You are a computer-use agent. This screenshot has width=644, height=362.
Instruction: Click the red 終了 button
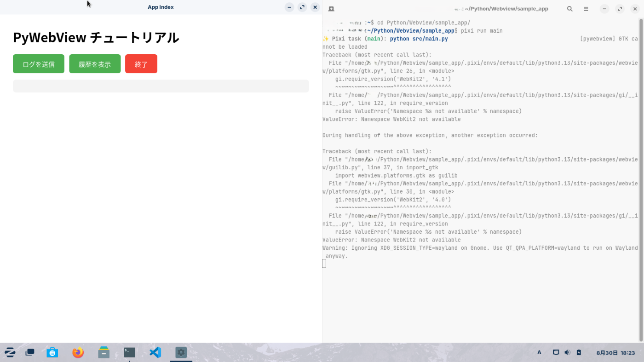point(141,64)
